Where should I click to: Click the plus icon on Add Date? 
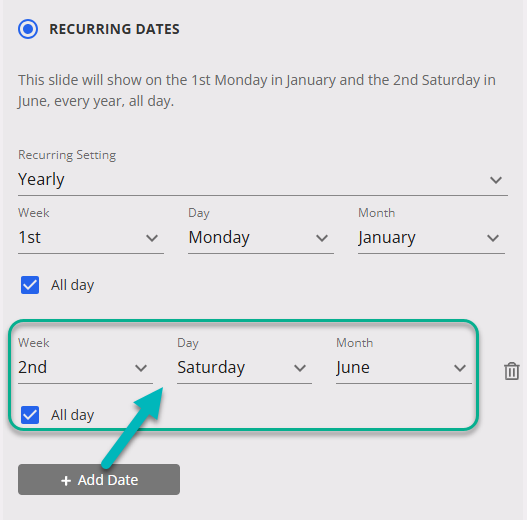pyautogui.click(x=66, y=481)
